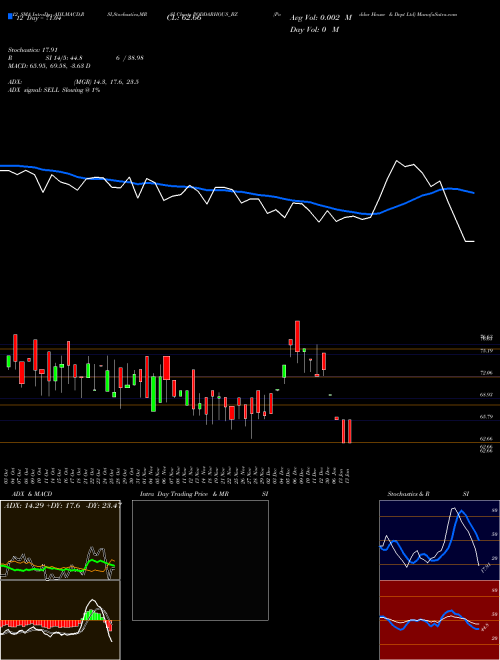This screenshot has width=500, height=660.
Task: Click the ADX signal: SELL text
Action: point(54,90)
